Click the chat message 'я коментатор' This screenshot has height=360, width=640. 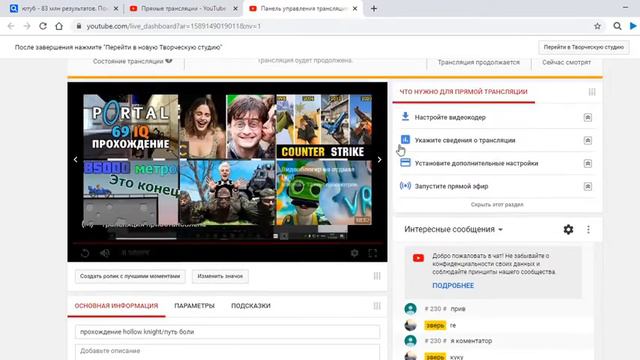[471, 341]
